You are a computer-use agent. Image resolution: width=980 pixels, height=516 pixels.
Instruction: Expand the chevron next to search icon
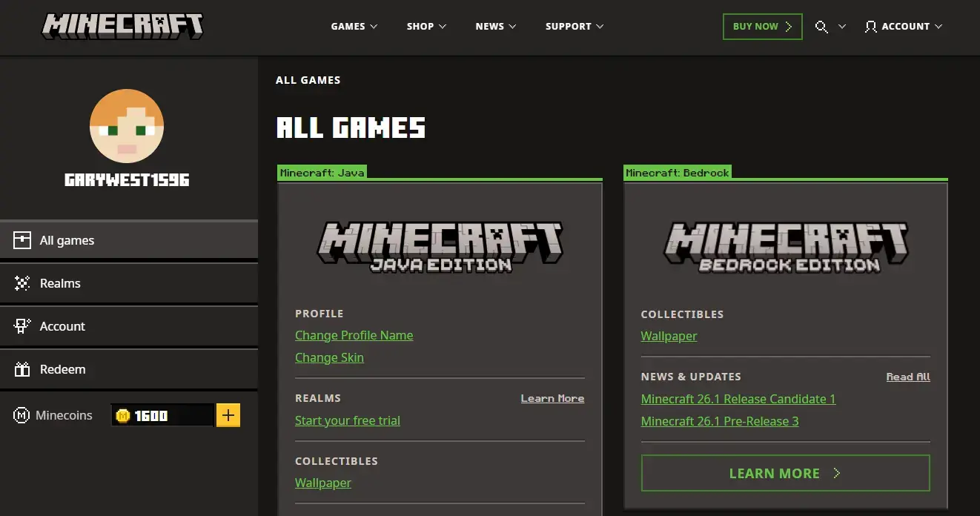pyautogui.click(x=842, y=27)
